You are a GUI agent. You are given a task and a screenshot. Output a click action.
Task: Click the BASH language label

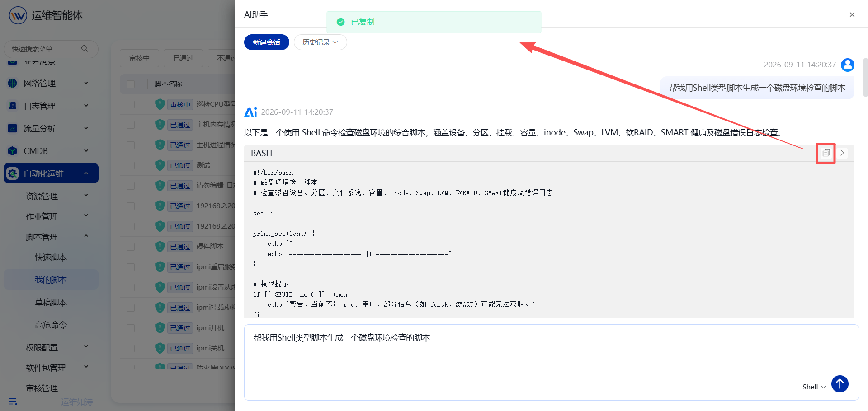point(262,153)
